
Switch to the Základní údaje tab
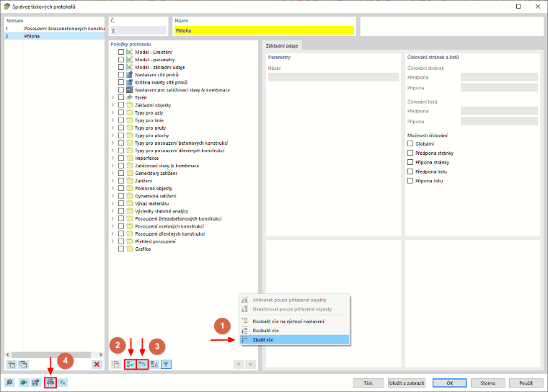(x=282, y=46)
